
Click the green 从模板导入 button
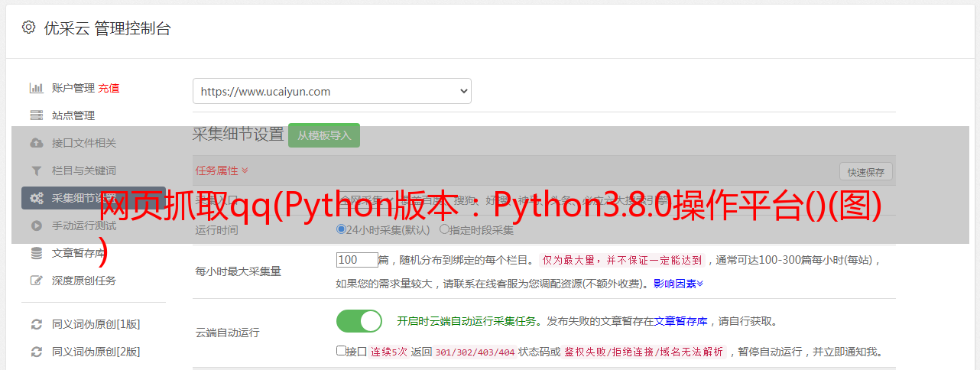pyautogui.click(x=324, y=135)
